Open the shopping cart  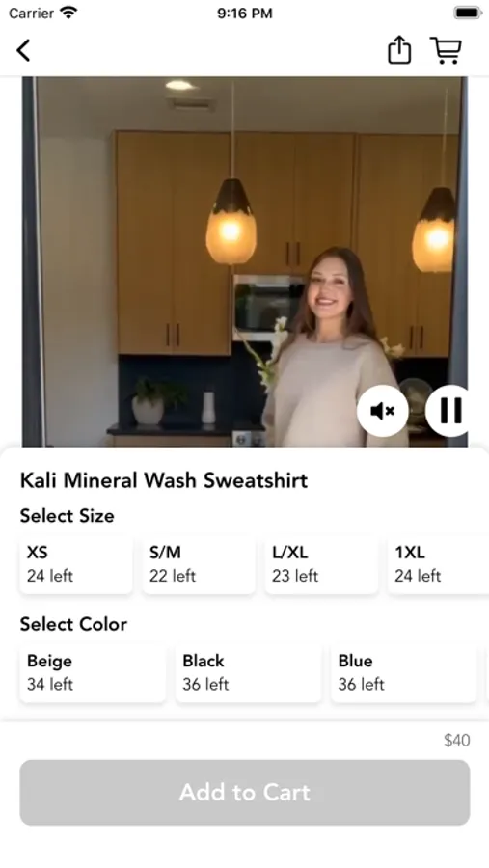446,50
